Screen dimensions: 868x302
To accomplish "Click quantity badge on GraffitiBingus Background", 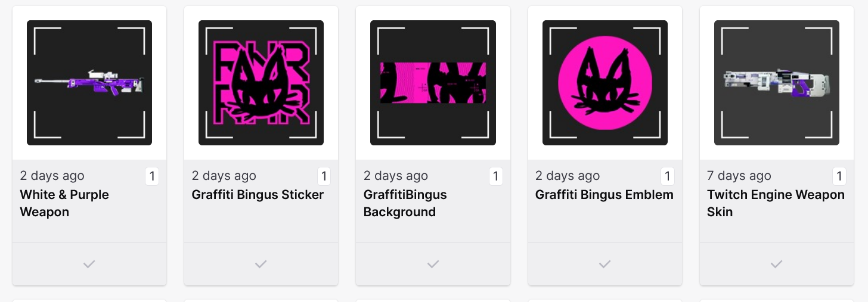I will (495, 176).
